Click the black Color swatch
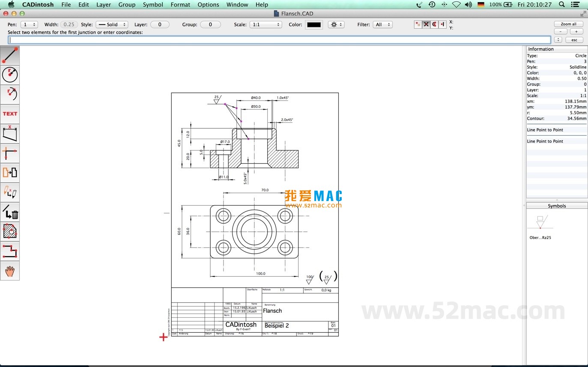Viewport: 588px width, 367px height. (x=313, y=24)
